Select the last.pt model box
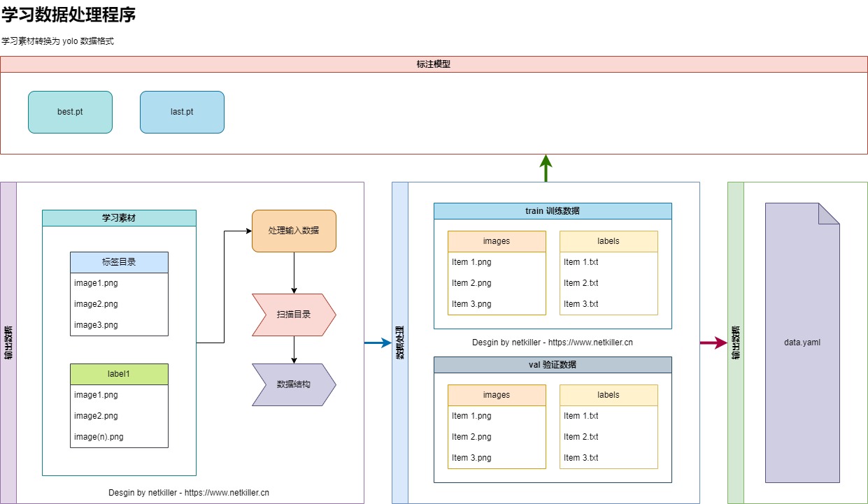 pos(182,112)
